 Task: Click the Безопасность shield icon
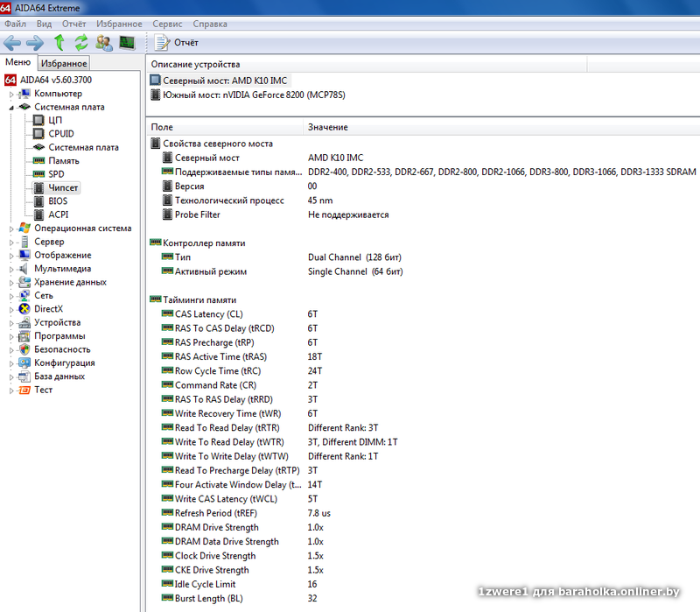pos(25,349)
